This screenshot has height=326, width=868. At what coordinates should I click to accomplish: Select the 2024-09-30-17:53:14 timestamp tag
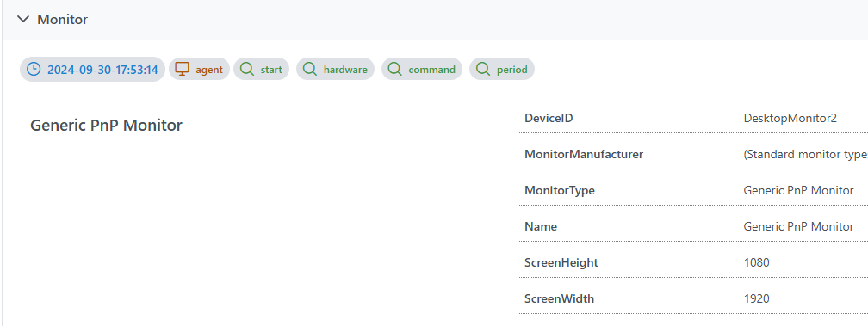coord(92,69)
